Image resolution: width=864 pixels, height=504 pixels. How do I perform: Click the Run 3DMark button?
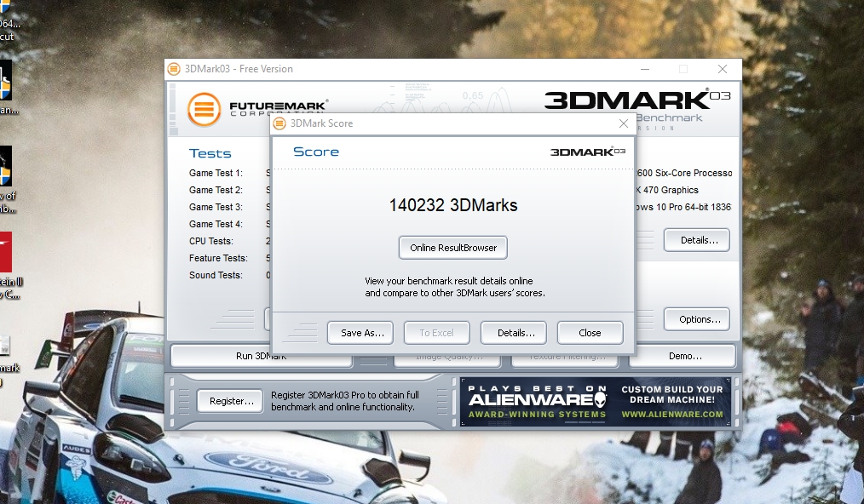click(262, 357)
